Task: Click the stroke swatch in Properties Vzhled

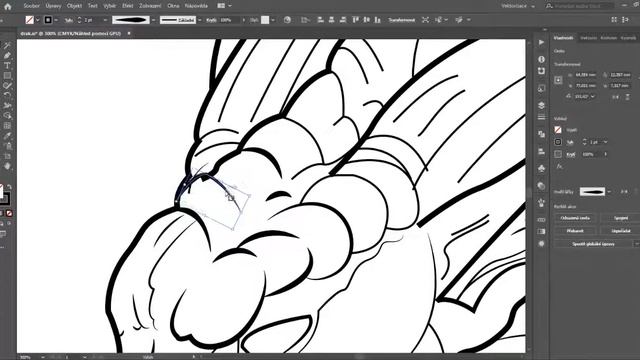Action: coord(558,142)
